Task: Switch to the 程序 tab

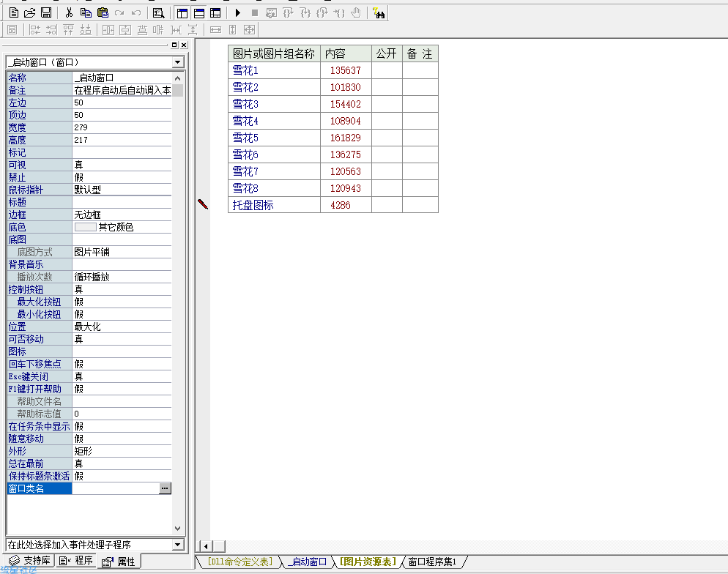Action: pos(77,561)
